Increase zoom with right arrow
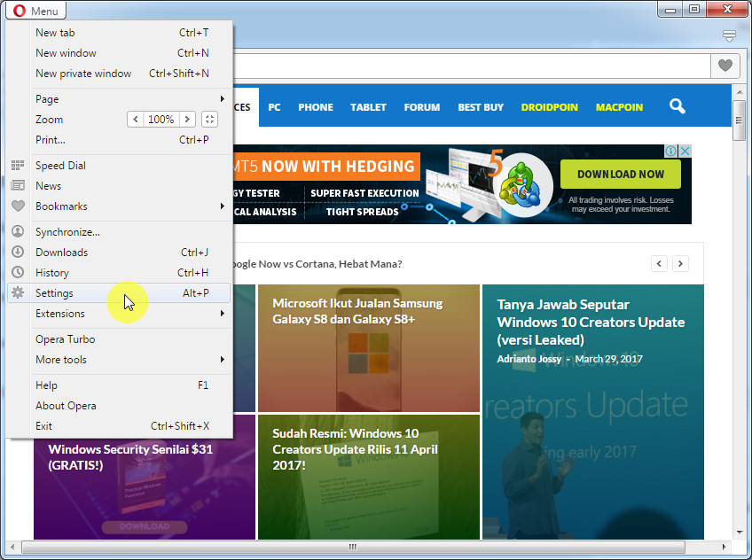Image resolution: width=752 pixels, height=560 pixels. (187, 120)
